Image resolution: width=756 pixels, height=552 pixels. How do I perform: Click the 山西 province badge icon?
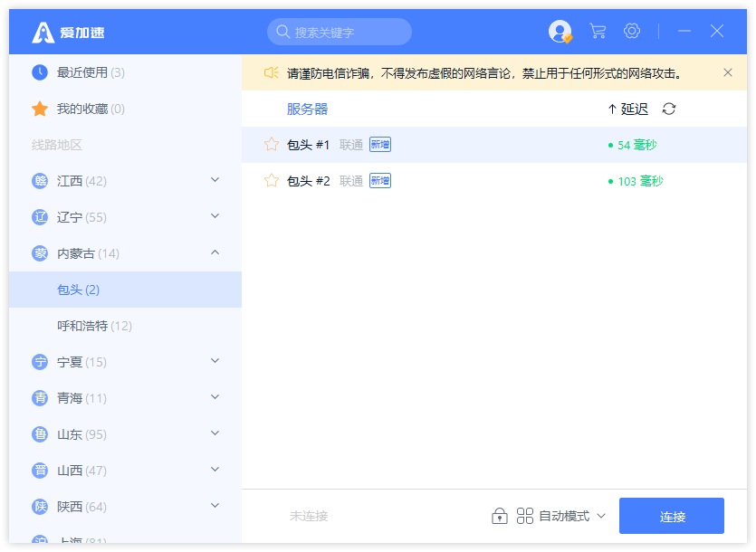[40, 471]
